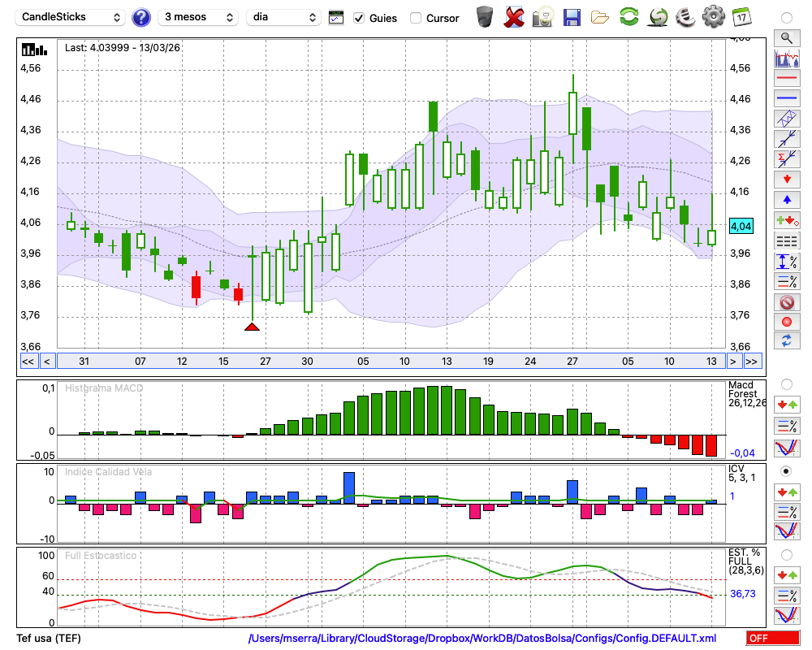812x650 pixels.
Task: Click the trash can icon in toolbar
Action: coord(484,16)
